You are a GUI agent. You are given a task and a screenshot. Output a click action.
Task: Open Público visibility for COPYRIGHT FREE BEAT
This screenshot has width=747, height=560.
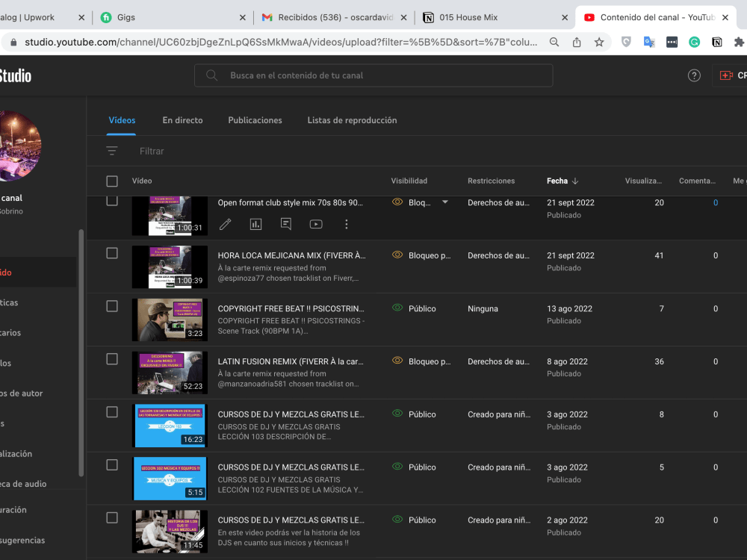coord(422,308)
